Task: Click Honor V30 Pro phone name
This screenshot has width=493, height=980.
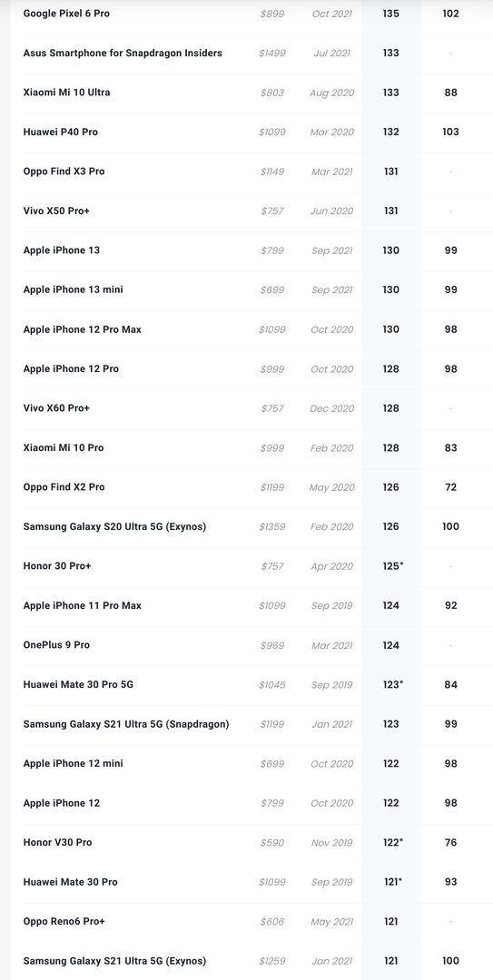Action: (x=57, y=842)
